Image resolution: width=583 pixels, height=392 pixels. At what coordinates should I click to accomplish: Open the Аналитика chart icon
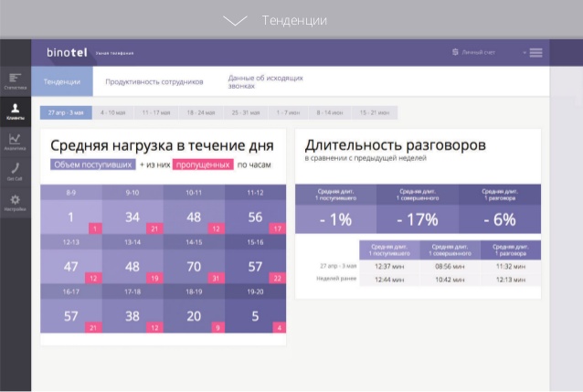[x=16, y=142]
